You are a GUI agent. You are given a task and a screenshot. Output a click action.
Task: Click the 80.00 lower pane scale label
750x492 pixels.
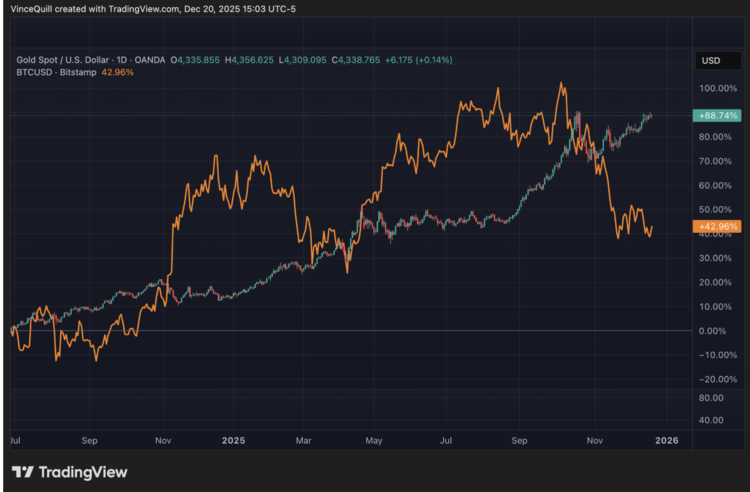pyautogui.click(x=711, y=398)
